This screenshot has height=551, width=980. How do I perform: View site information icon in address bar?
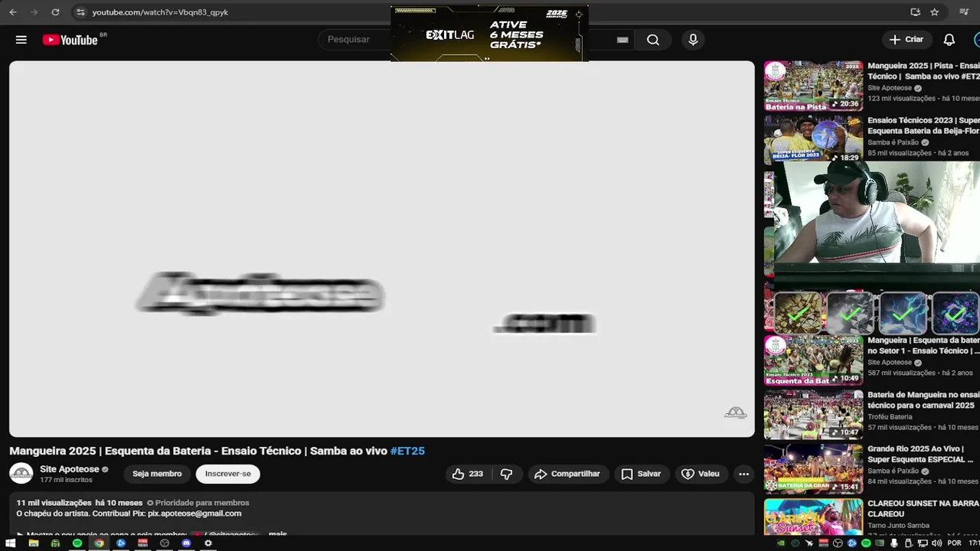pos(80,12)
